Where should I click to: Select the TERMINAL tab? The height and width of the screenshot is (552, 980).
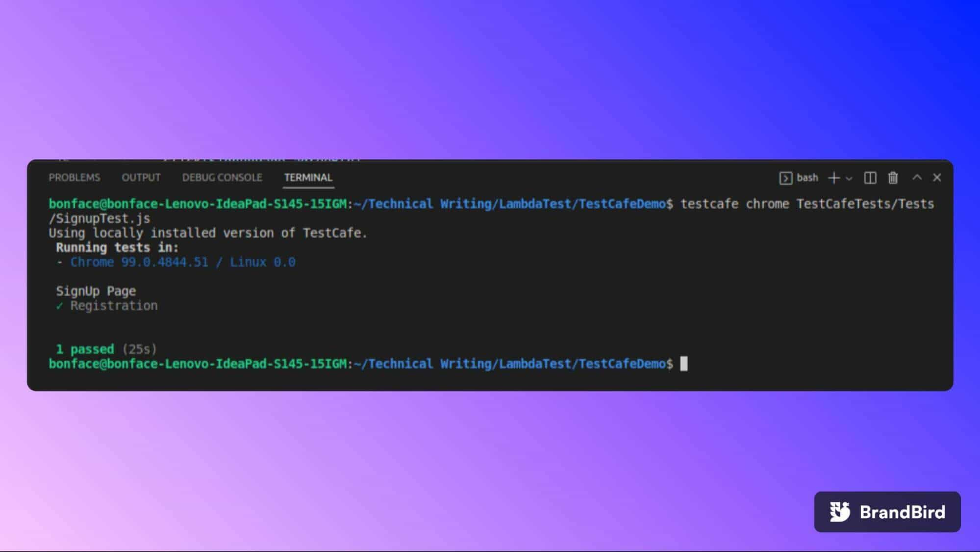coord(308,177)
